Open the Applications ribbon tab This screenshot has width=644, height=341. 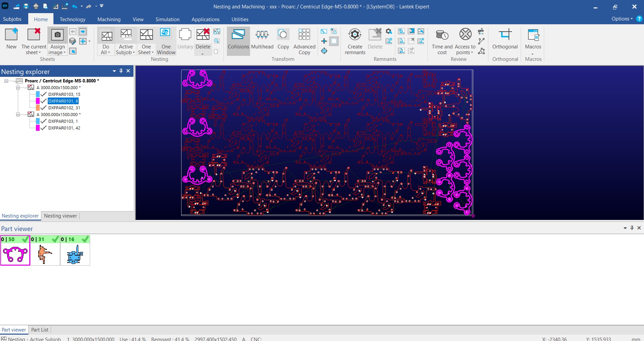[x=205, y=19]
